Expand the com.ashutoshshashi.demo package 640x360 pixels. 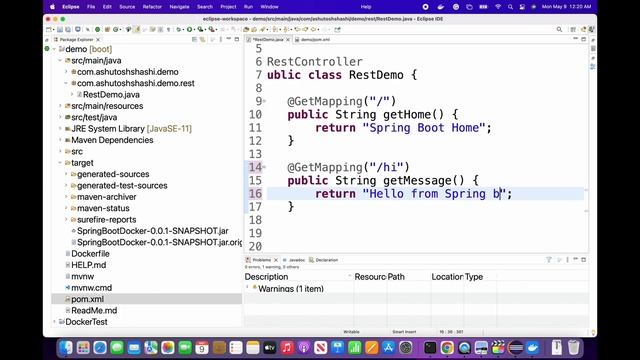tap(66, 72)
